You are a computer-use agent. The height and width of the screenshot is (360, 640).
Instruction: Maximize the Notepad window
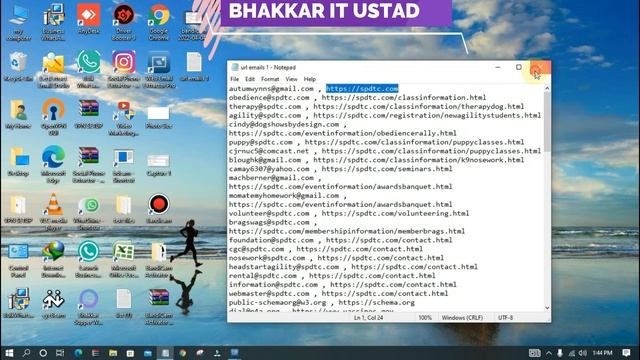pos(518,67)
